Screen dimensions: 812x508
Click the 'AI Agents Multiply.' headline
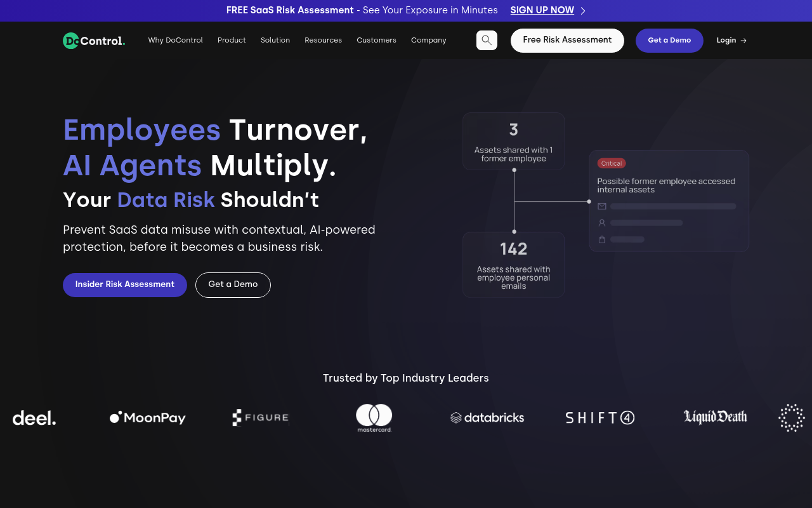coord(200,166)
